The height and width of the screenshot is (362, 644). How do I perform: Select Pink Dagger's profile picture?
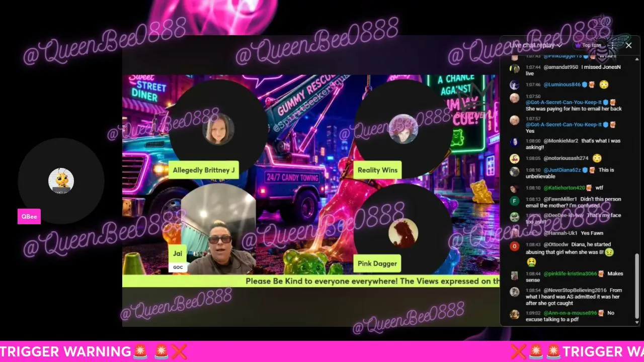pyautogui.click(x=403, y=233)
